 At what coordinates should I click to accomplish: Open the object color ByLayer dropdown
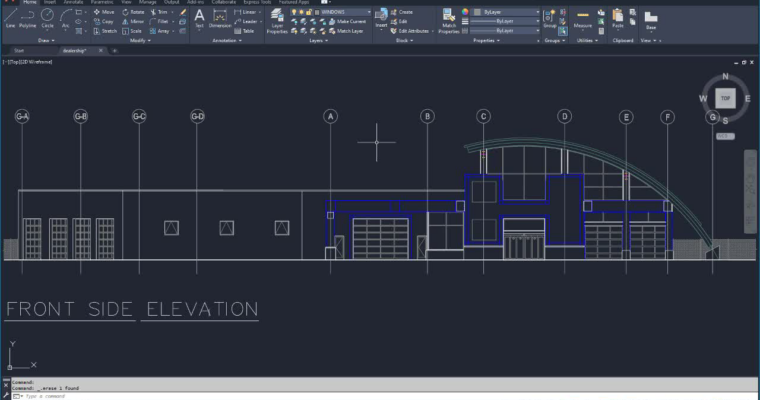tap(538, 12)
